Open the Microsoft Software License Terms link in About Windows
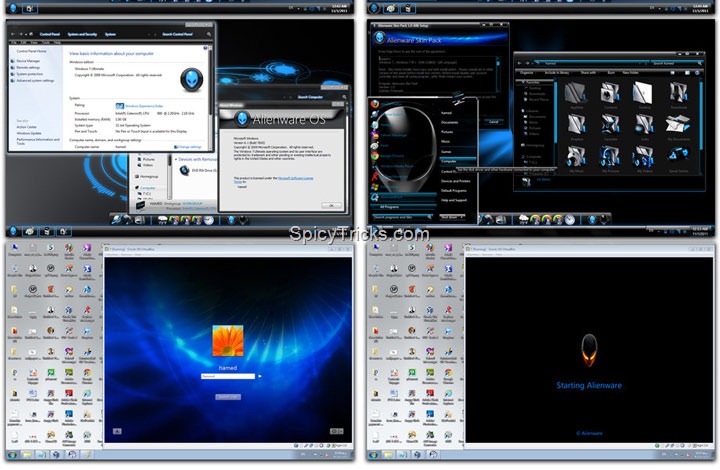720x470 pixels. 296,178
